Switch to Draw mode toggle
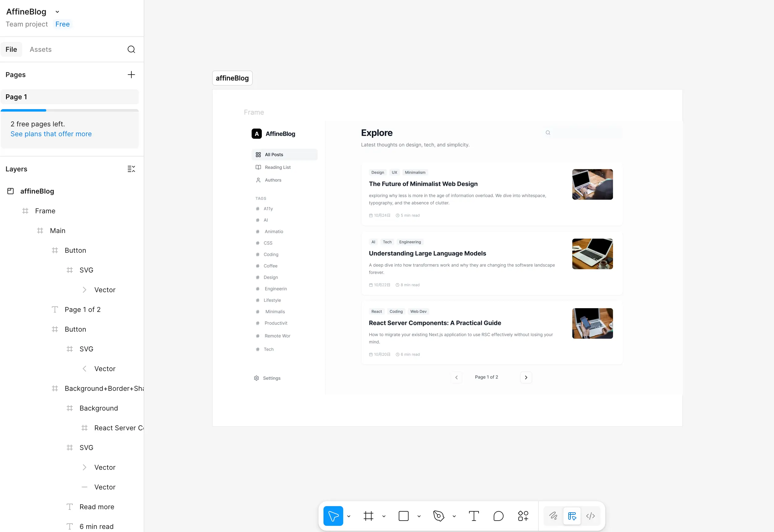This screenshot has width=774, height=532. coord(553,516)
